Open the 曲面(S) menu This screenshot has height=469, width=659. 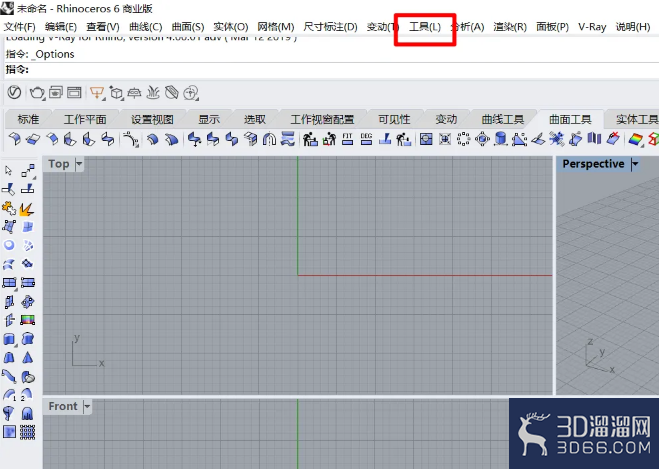[188, 27]
